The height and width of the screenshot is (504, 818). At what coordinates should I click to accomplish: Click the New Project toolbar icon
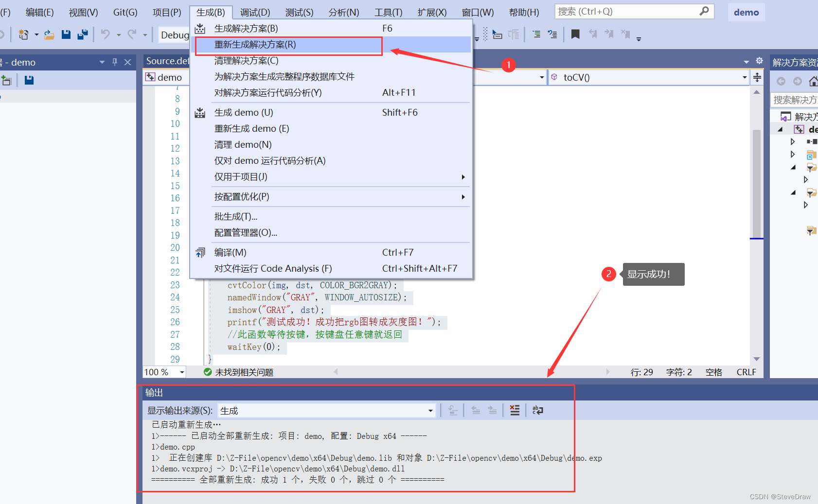[x=23, y=35]
